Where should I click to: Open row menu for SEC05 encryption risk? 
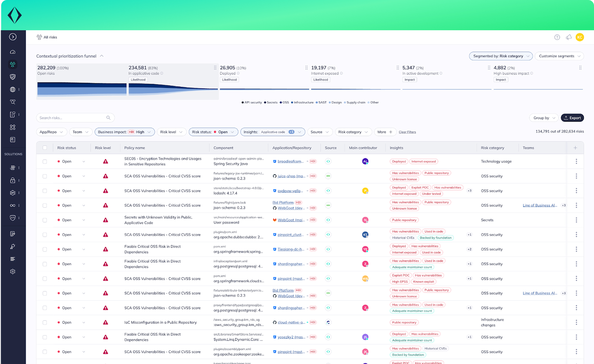(576, 161)
